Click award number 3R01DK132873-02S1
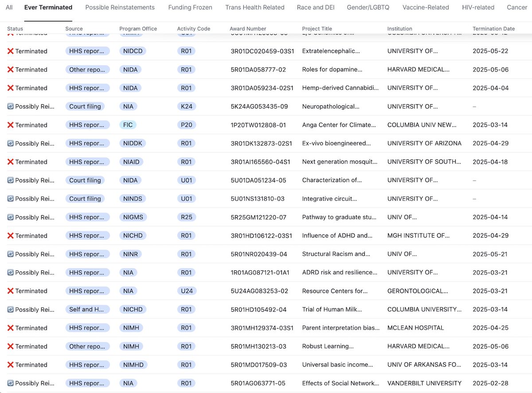 click(261, 144)
